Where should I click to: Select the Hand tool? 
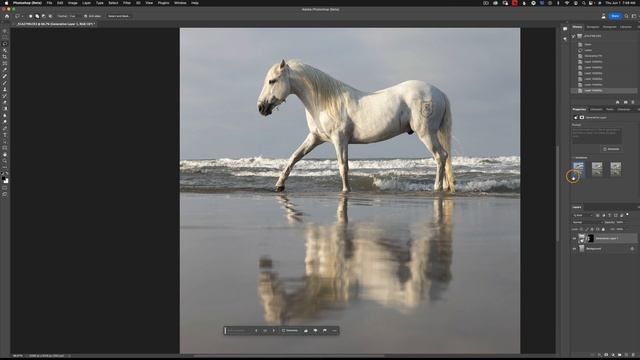(5, 154)
